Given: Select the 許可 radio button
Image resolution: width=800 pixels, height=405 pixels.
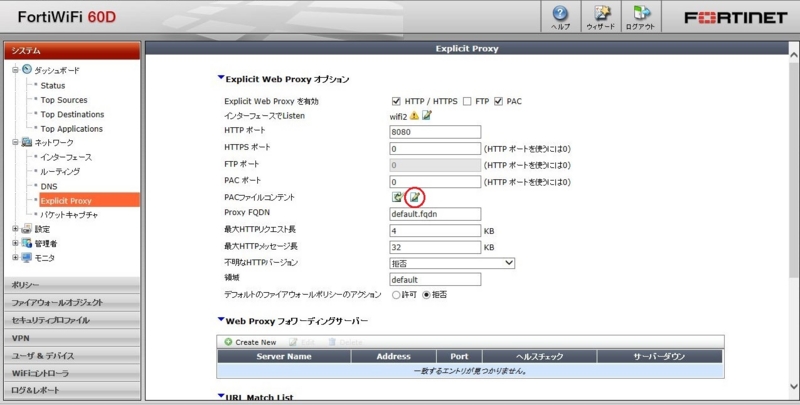Looking at the screenshot, I should click(396, 295).
